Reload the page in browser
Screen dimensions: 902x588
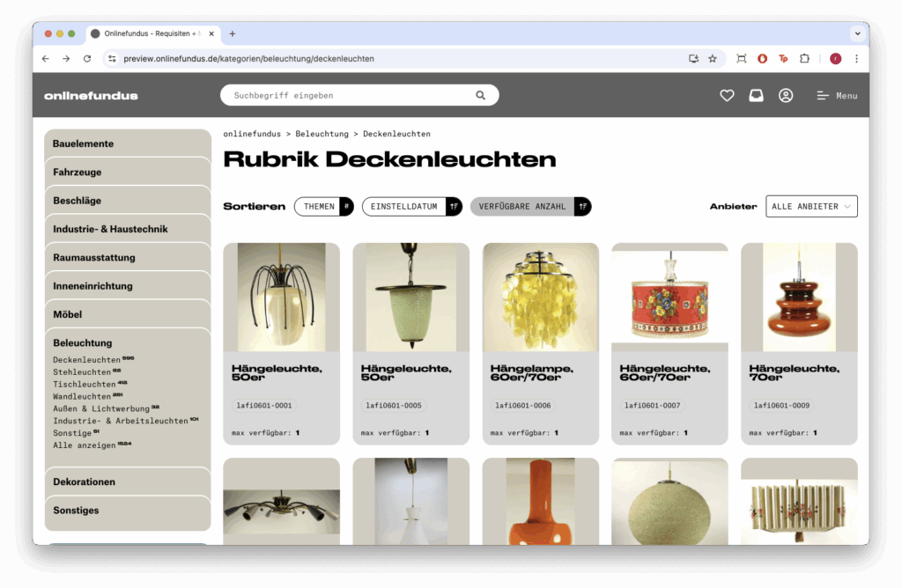click(87, 59)
